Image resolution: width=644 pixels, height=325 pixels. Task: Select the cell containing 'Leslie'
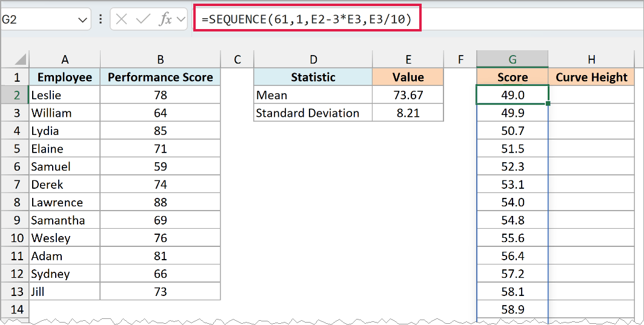click(x=64, y=95)
